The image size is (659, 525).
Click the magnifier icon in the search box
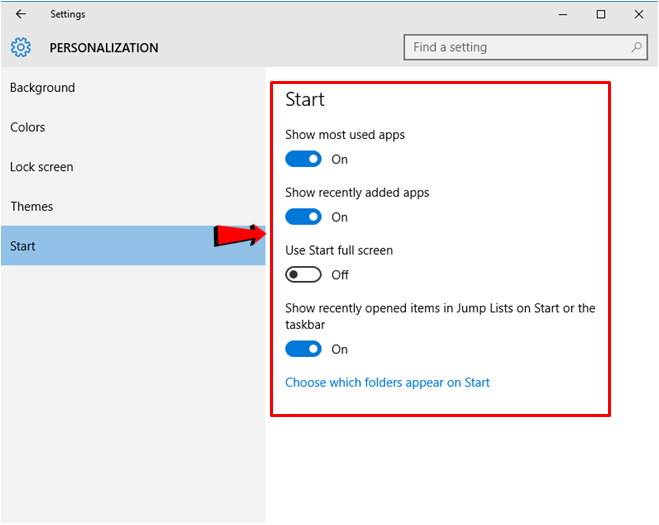click(x=636, y=47)
